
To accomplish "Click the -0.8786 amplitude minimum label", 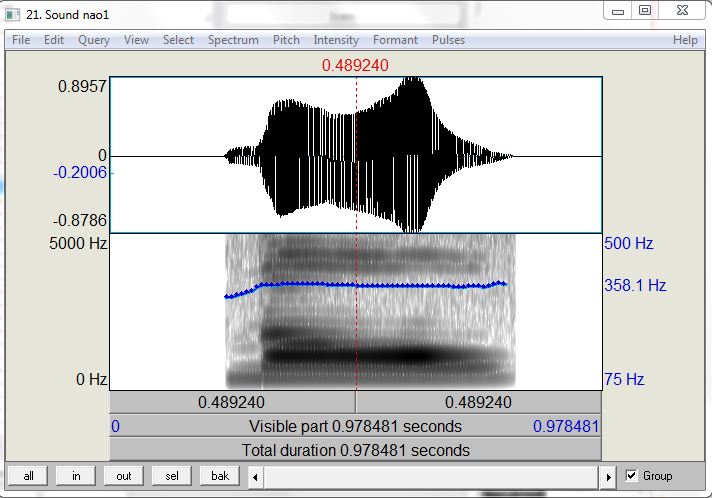I will pos(80,221).
